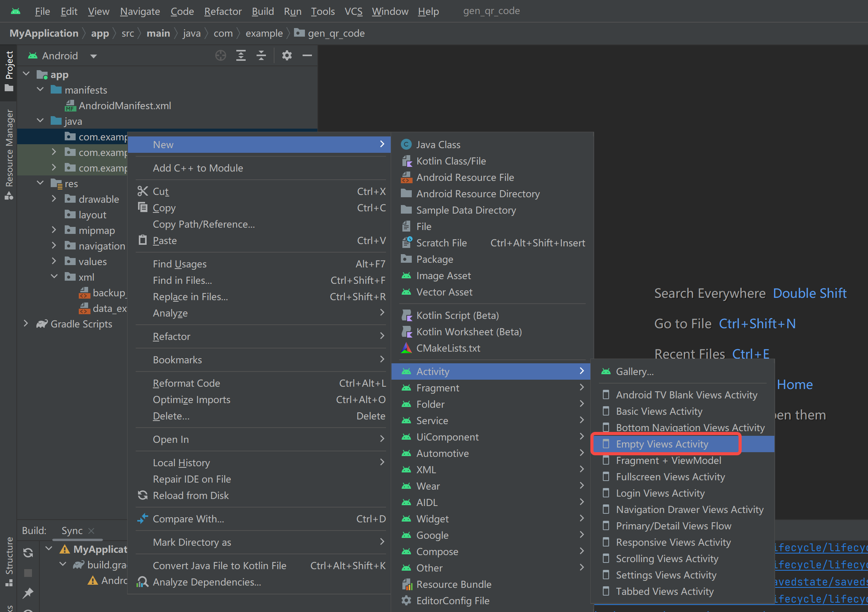
Task: Click the stop square icon in Build panel
Action: (x=28, y=573)
